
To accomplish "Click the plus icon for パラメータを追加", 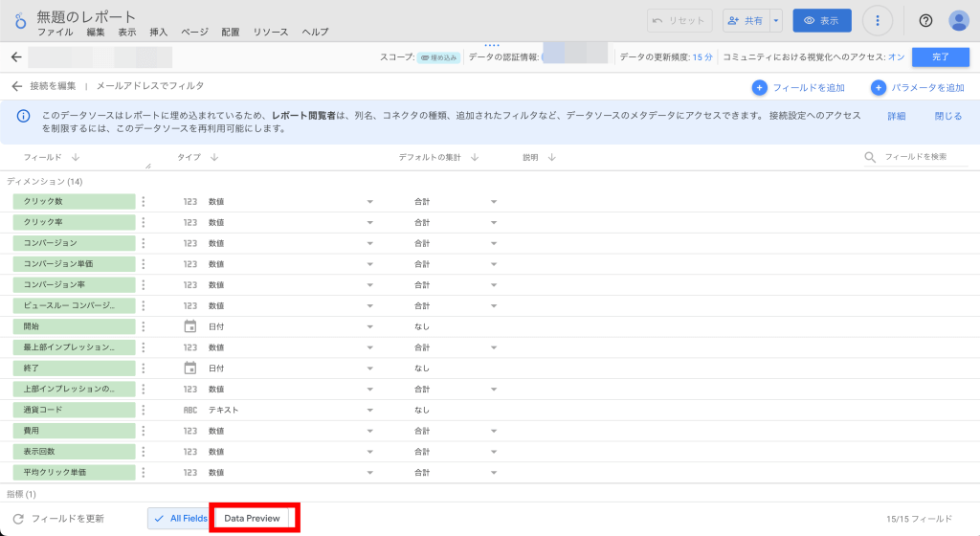I will [879, 87].
